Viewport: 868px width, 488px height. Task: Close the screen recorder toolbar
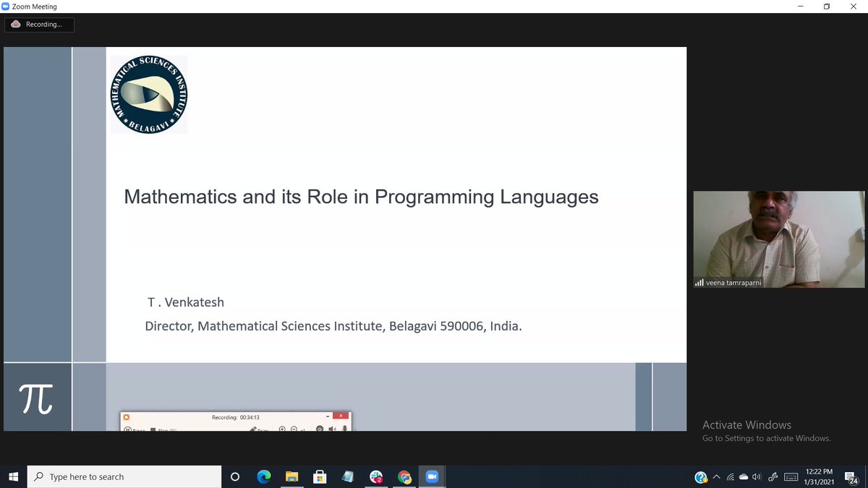342,416
